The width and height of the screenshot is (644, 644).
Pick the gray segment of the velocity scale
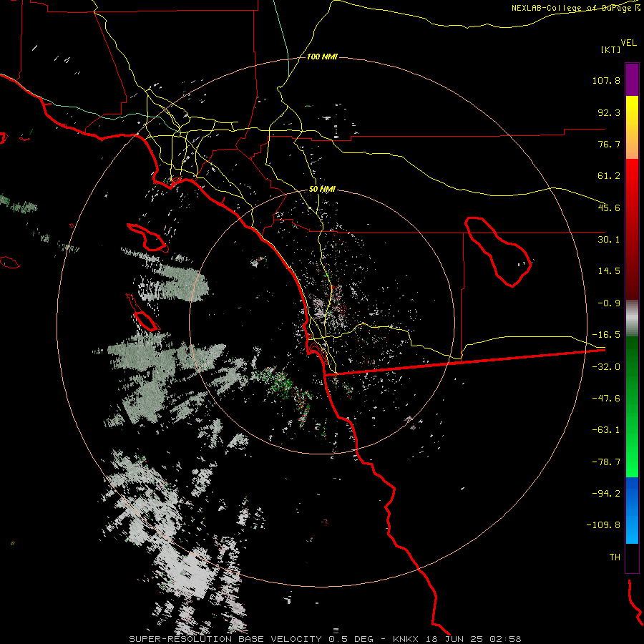pos(632,318)
